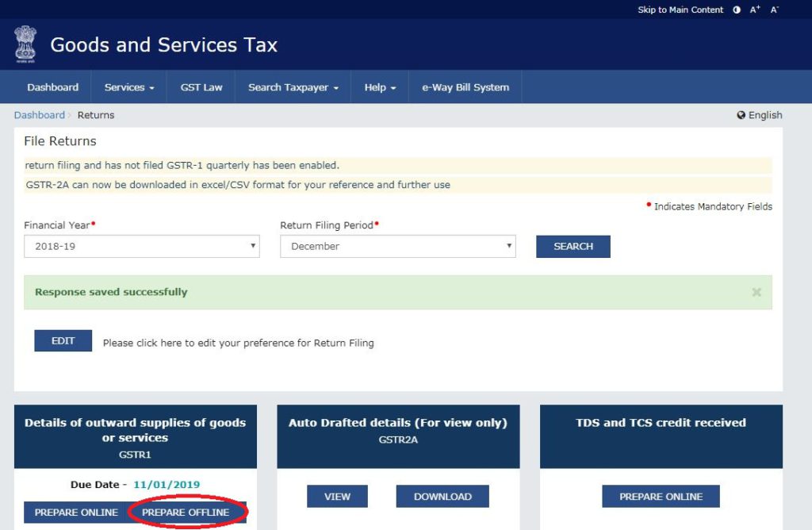Open e-Way Bill System menu item
This screenshot has height=530, width=812.
[x=465, y=87]
